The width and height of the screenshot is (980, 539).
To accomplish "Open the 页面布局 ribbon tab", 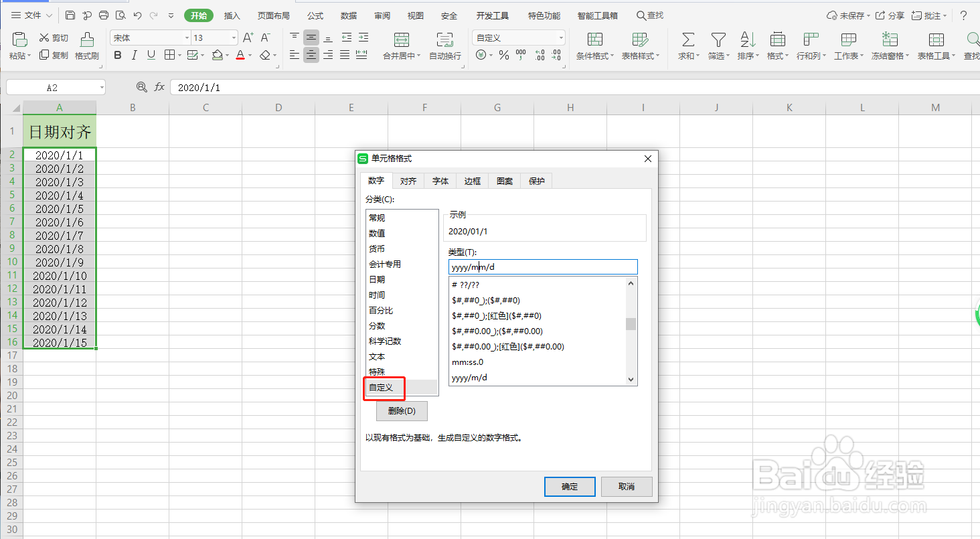I will 274,15.
